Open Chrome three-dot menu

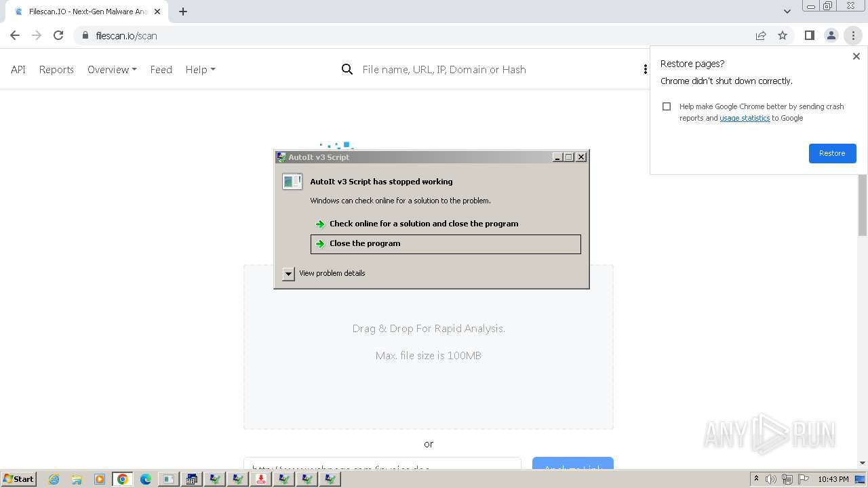(x=853, y=35)
